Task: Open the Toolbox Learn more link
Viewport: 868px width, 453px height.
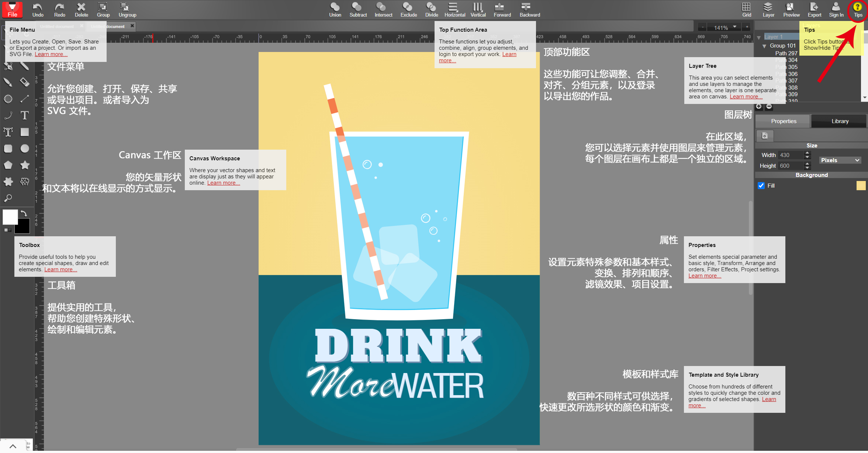Action: [x=60, y=269]
